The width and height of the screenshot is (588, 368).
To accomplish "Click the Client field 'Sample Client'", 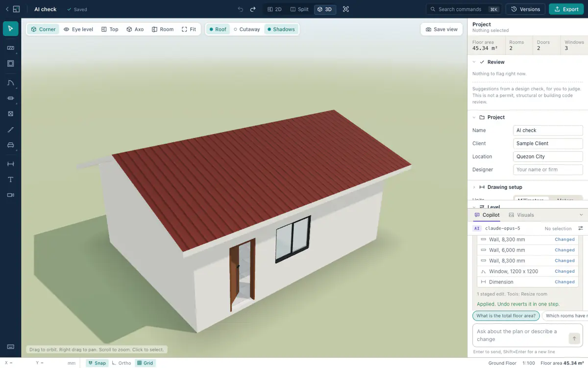I will coord(548,143).
